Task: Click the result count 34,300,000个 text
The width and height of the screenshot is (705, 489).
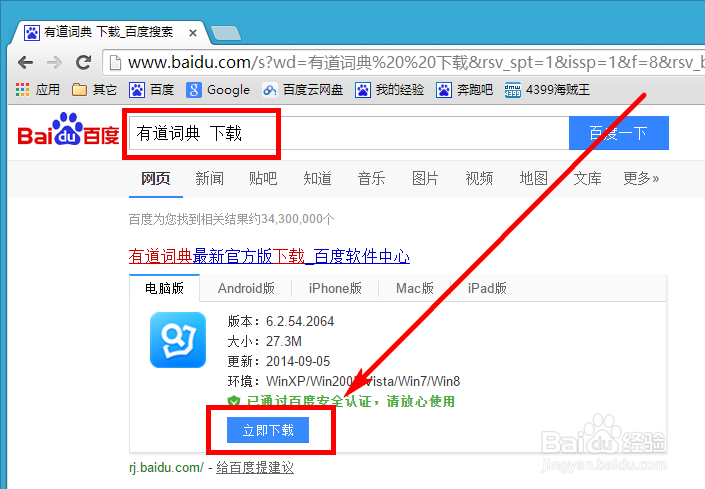Action: pos(298,219)
